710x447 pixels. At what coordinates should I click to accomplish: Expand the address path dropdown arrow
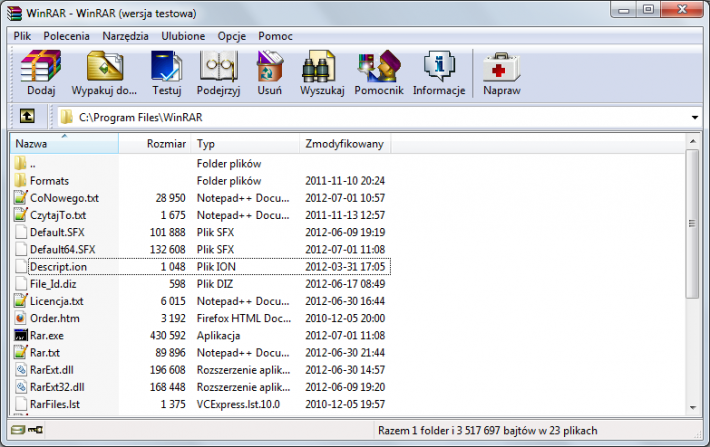tap(695, 118)
